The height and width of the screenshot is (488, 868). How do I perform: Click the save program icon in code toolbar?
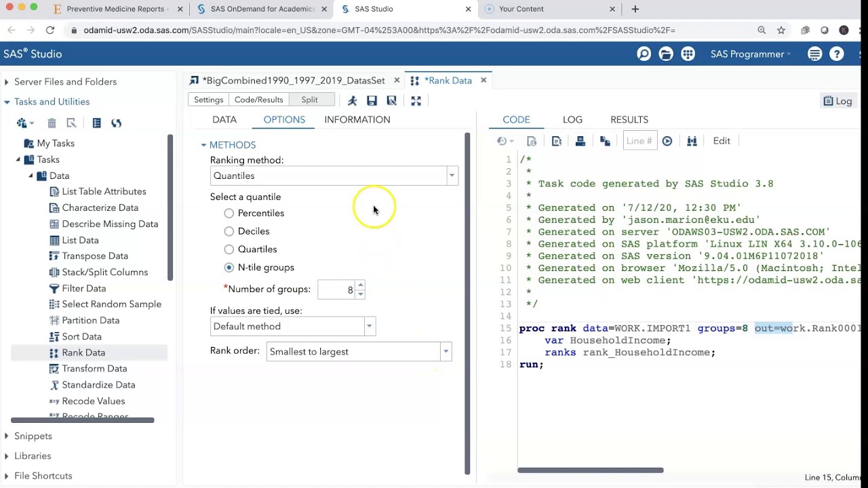tap(556, 141)
